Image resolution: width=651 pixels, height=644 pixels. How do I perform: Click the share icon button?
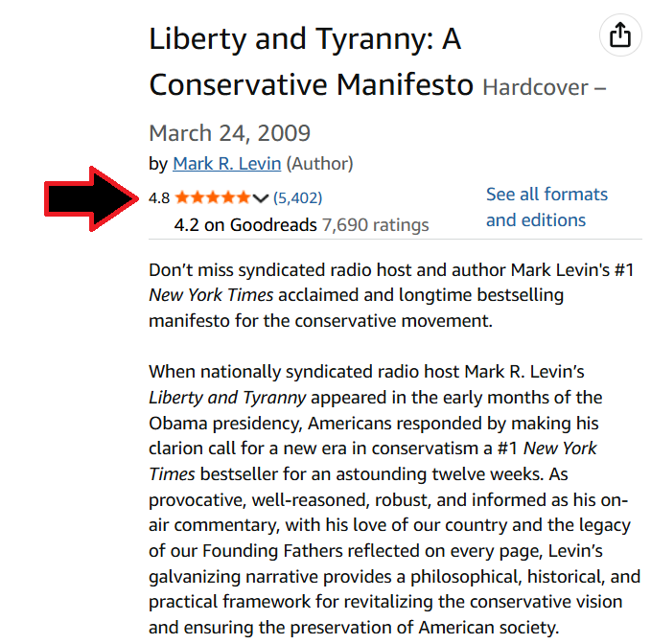click(620, 35)
